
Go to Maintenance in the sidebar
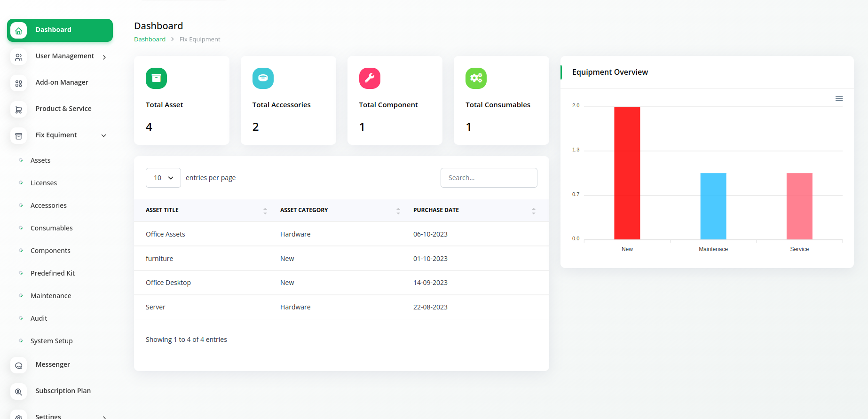coord(51,296)
